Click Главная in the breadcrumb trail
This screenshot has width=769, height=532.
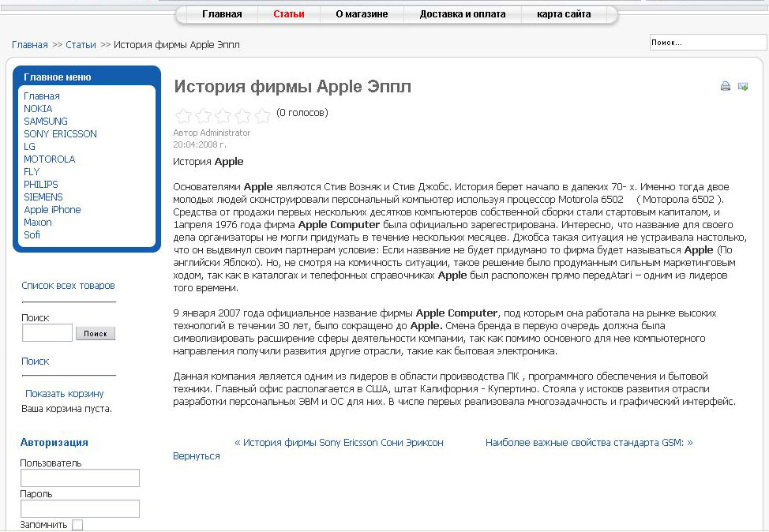30,45
